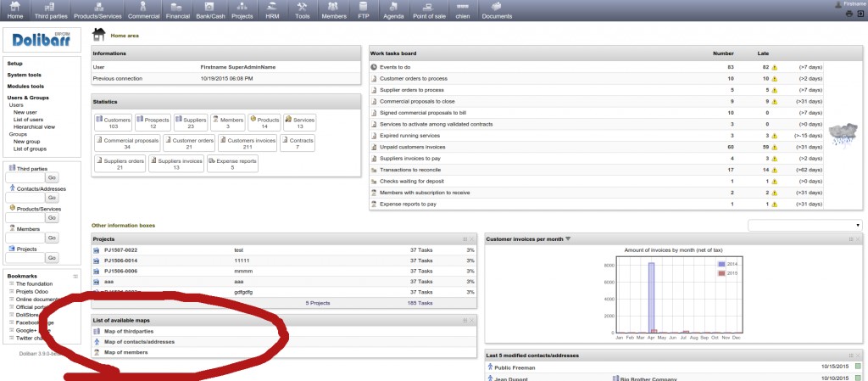Open the add information box dropdown
This screenshot has width=868, height=381.
[x=804, y=225]
